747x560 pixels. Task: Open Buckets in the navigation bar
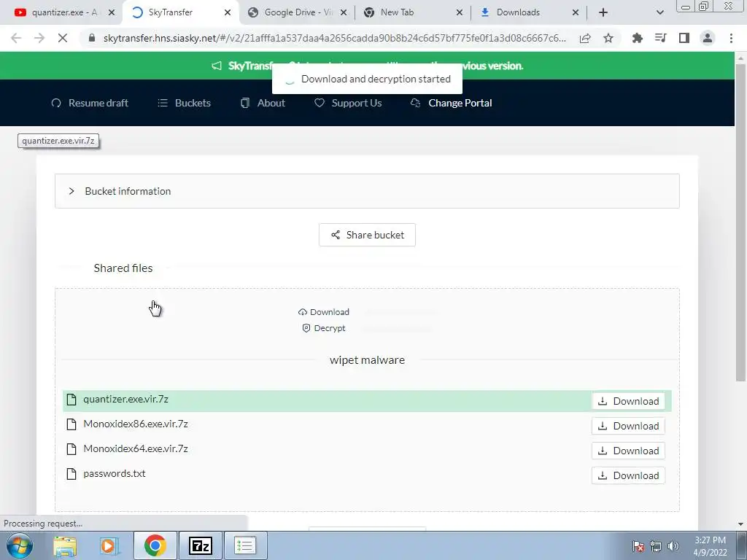184,103
